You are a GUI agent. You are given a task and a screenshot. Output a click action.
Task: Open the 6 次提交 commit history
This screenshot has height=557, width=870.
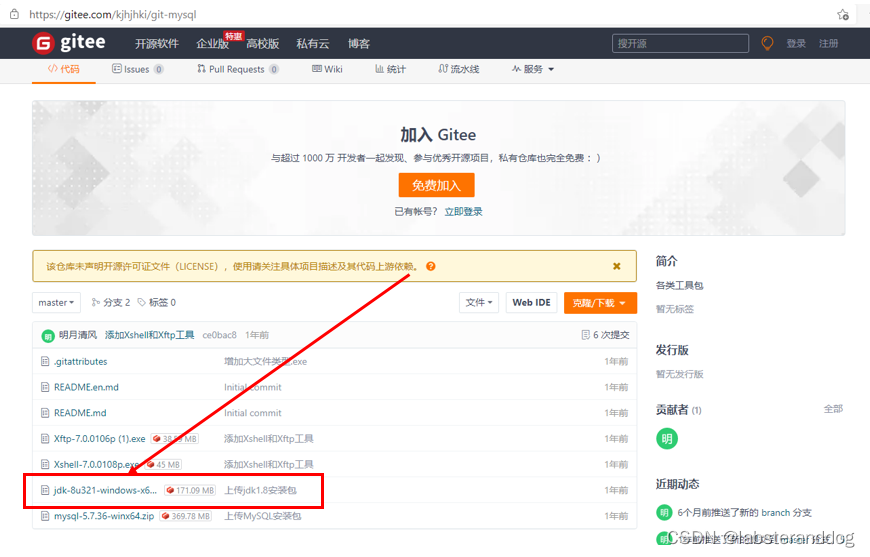(605, 335)
